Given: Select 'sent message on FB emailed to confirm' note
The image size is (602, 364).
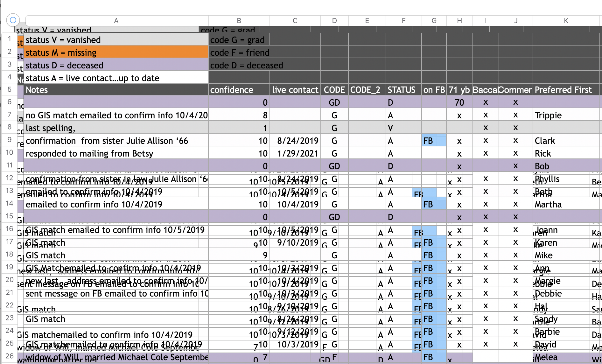Looking at the screenshot, I should click(x=116, y=293).
